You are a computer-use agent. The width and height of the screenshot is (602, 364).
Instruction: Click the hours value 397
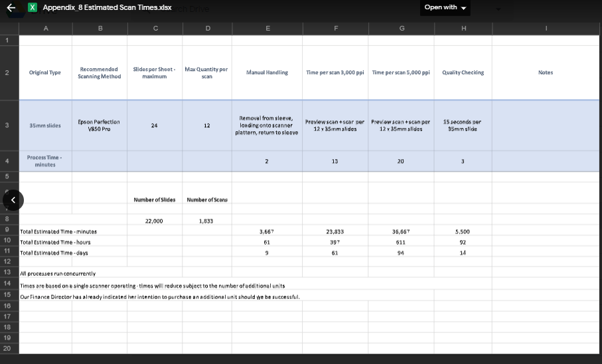pos(335,243)
